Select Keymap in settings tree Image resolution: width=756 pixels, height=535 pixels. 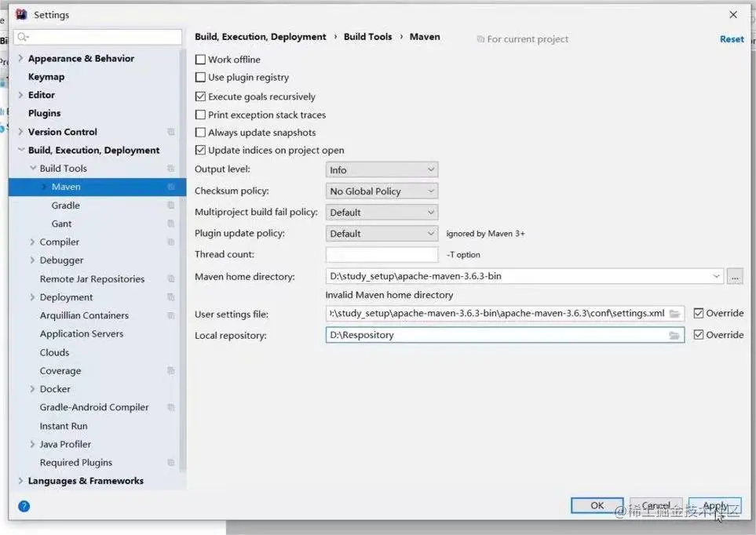click(46, 77)
